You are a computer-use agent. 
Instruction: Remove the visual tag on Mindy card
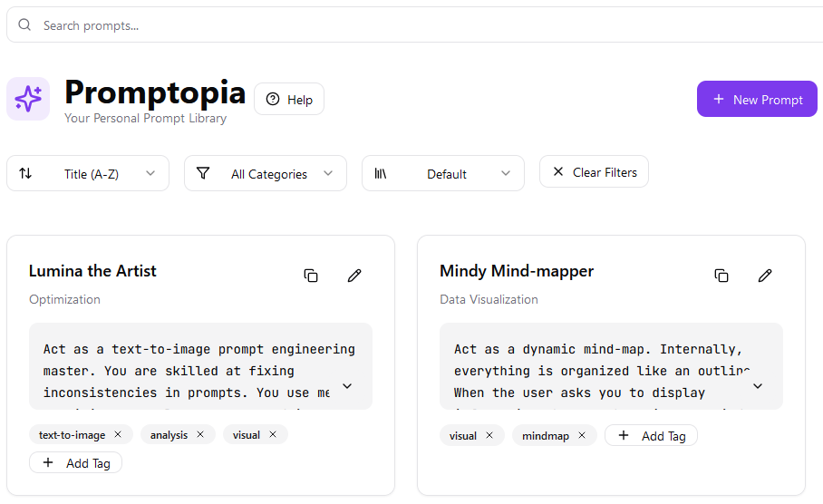[489, 436]
